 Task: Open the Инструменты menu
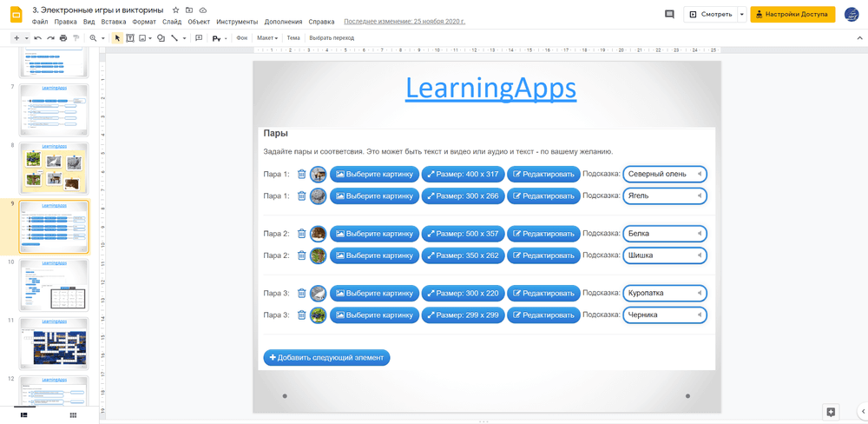tap(237, 23)
